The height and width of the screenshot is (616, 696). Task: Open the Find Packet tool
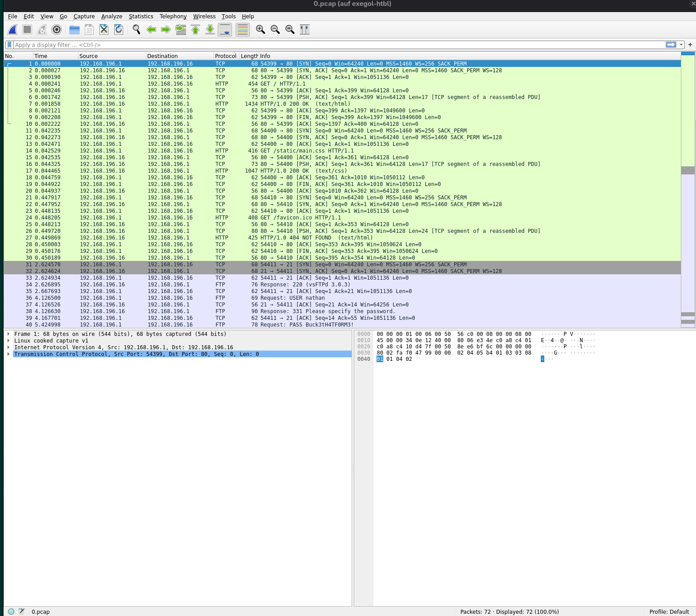coord(136,29)
